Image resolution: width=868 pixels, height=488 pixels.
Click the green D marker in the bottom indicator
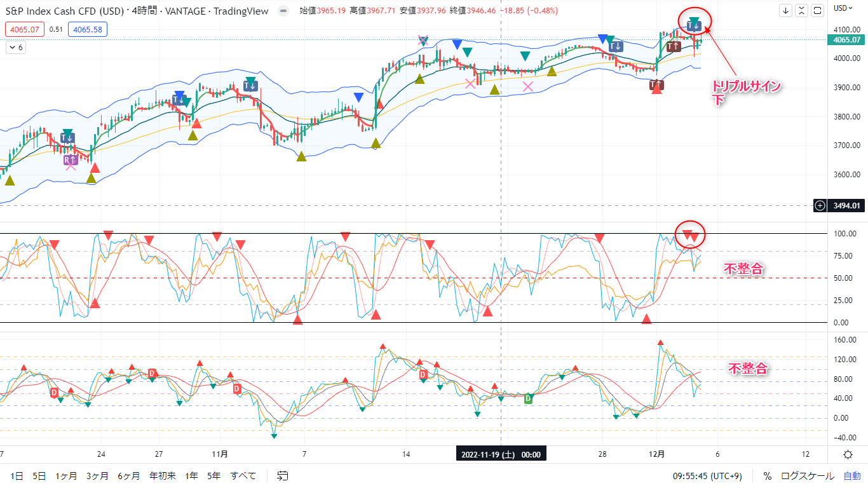527,398
